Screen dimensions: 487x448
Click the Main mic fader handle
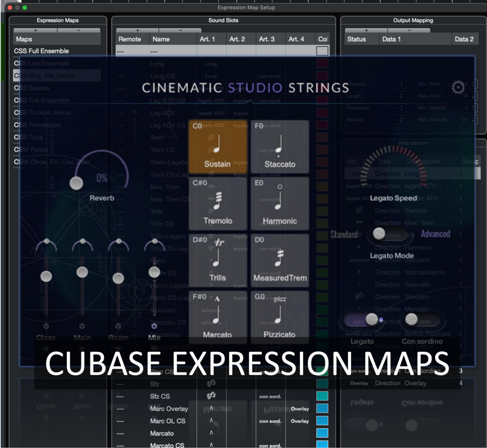(x=82, y=272)
